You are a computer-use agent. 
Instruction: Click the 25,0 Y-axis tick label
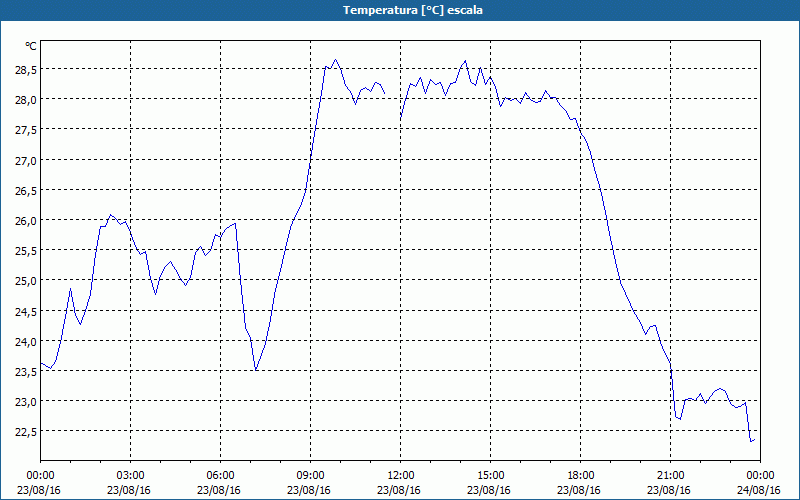(26, 282)
